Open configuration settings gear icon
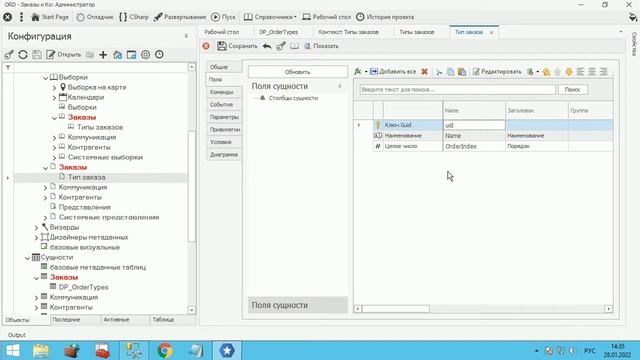640x360 pixels. point(145,55)
